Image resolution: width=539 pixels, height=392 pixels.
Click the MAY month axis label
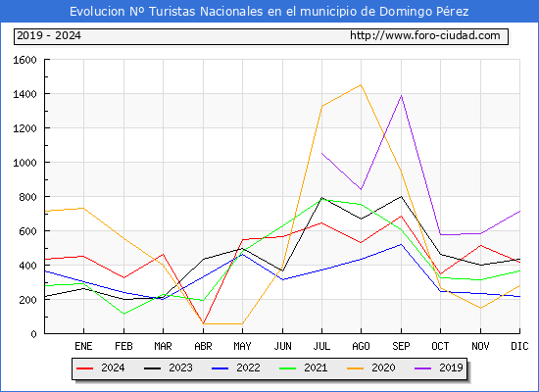pyautogui.click(x=242, y=346)
